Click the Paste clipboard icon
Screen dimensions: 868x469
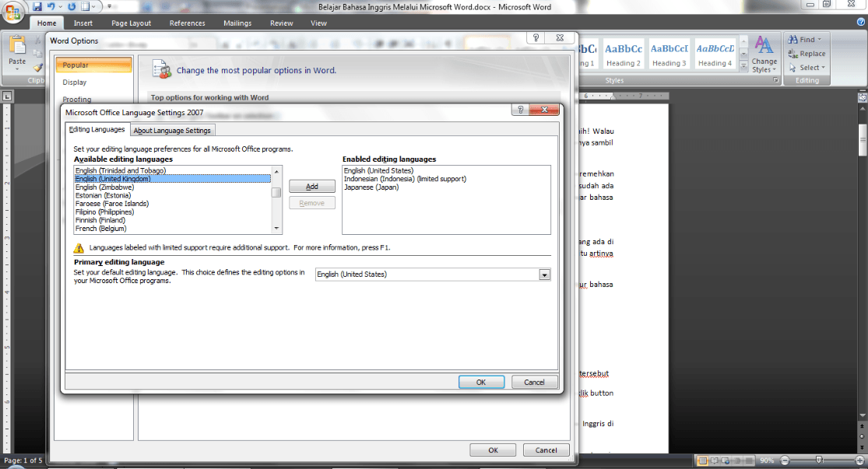click(x=17, y=45)
